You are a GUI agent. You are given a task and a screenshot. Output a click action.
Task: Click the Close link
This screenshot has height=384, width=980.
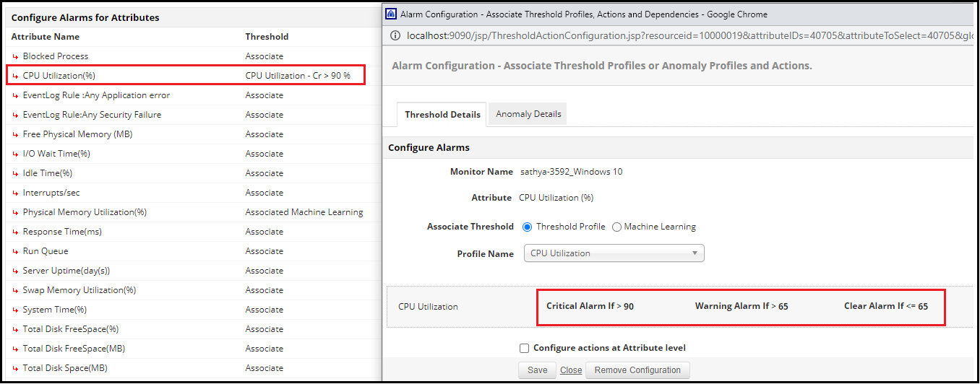point(571,370)
